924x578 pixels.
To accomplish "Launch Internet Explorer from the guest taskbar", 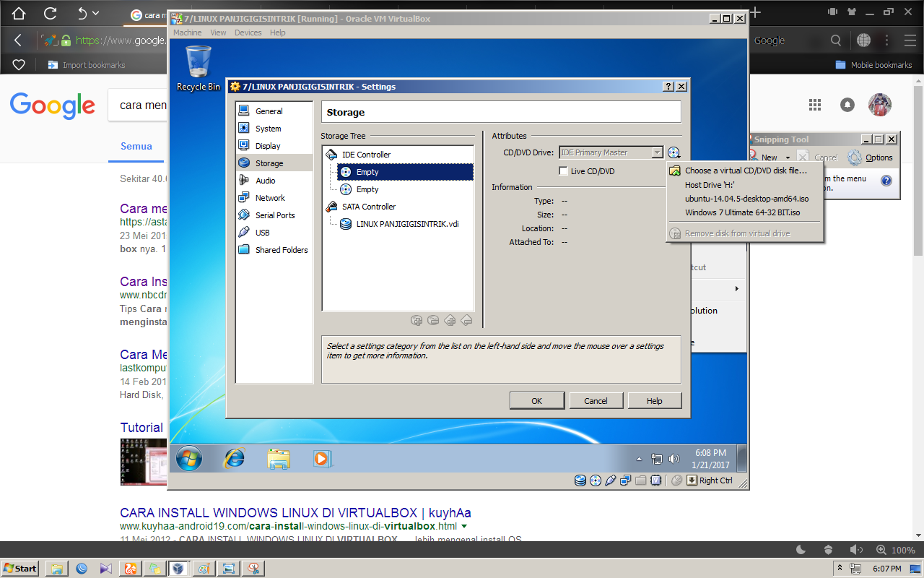I will click(x=235, y=458).
